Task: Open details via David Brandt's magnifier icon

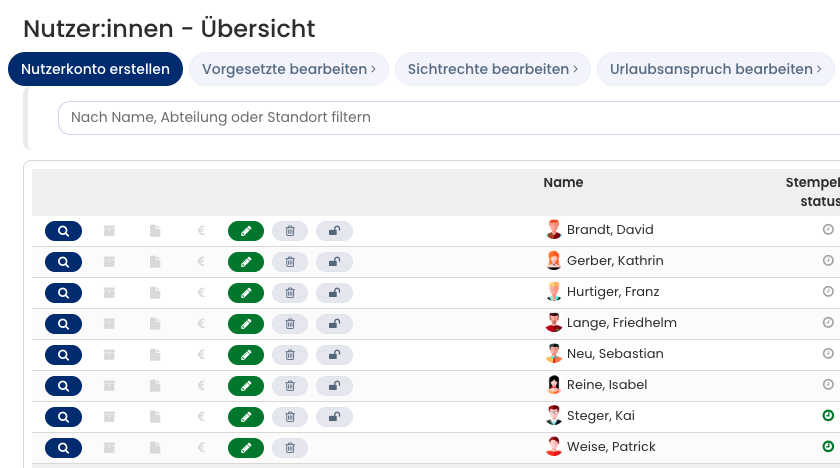Action: point(63,231)
